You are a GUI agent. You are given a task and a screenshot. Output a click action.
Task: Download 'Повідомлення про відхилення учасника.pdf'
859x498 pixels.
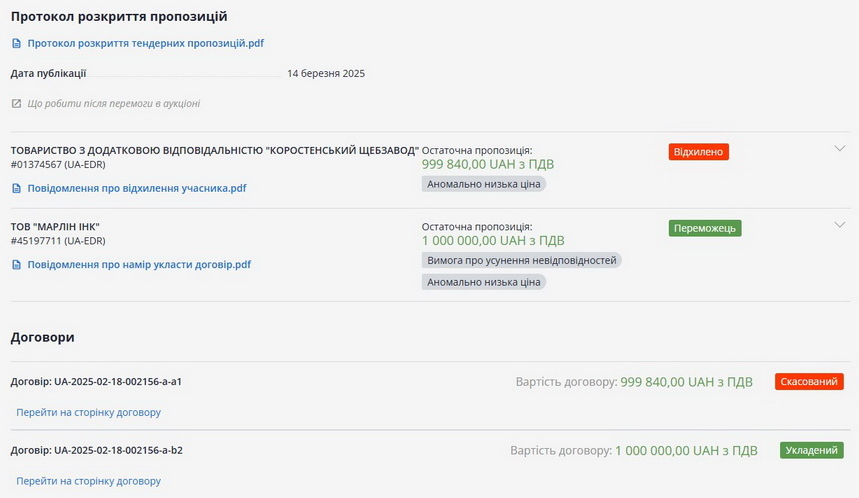click(136, 188)
